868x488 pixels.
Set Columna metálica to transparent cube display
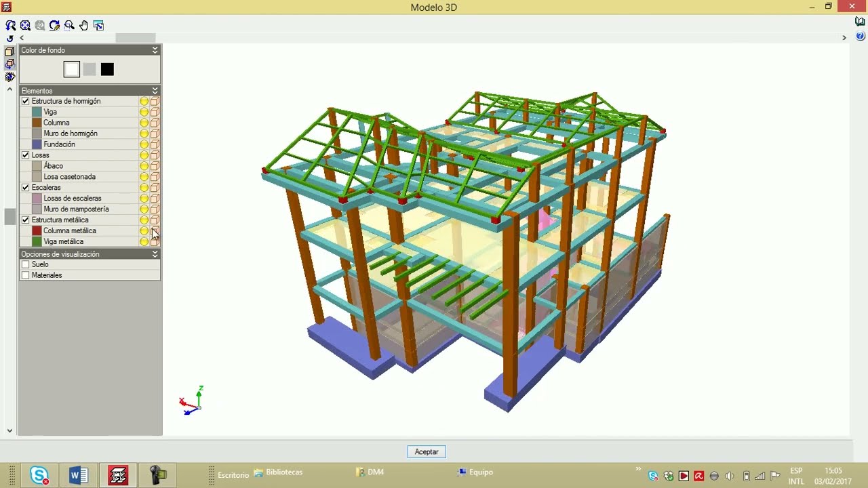(x=155, y=231)
